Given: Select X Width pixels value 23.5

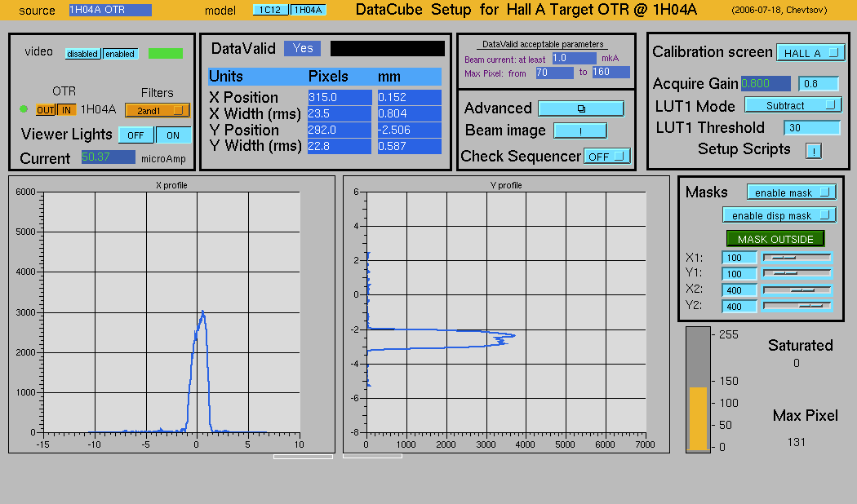Looking at the screenshot, I should click(340, 113).
